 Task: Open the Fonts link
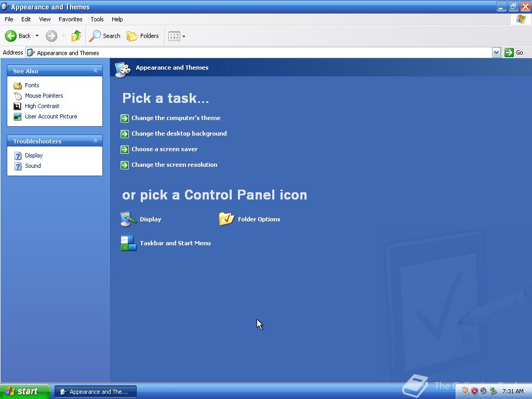(32, 85)
